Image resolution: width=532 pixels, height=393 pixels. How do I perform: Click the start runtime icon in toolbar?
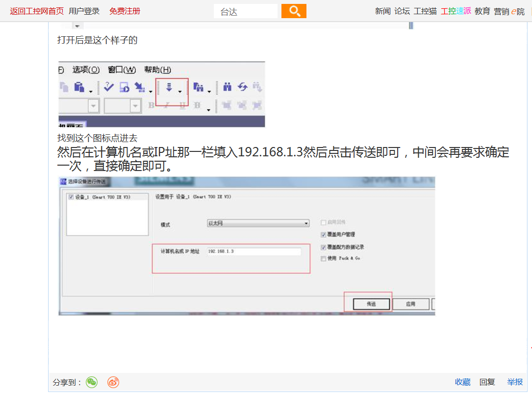click(125, 87)
